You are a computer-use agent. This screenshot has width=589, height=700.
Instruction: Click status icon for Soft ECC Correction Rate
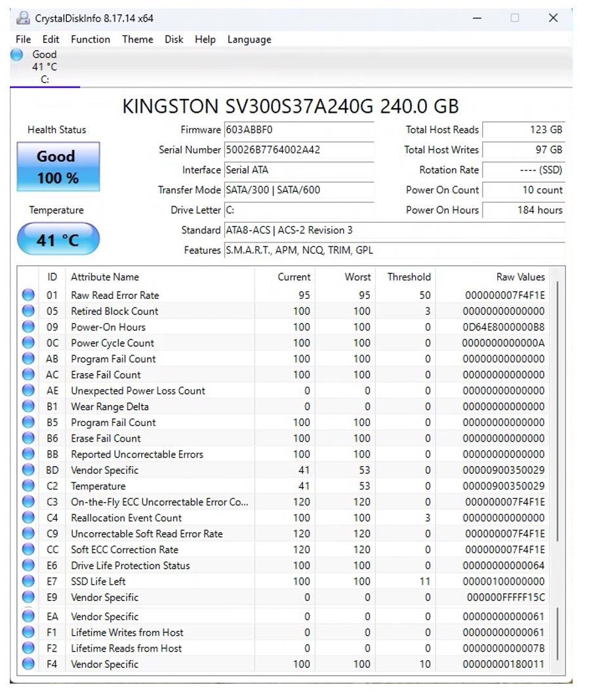[28, 549]
